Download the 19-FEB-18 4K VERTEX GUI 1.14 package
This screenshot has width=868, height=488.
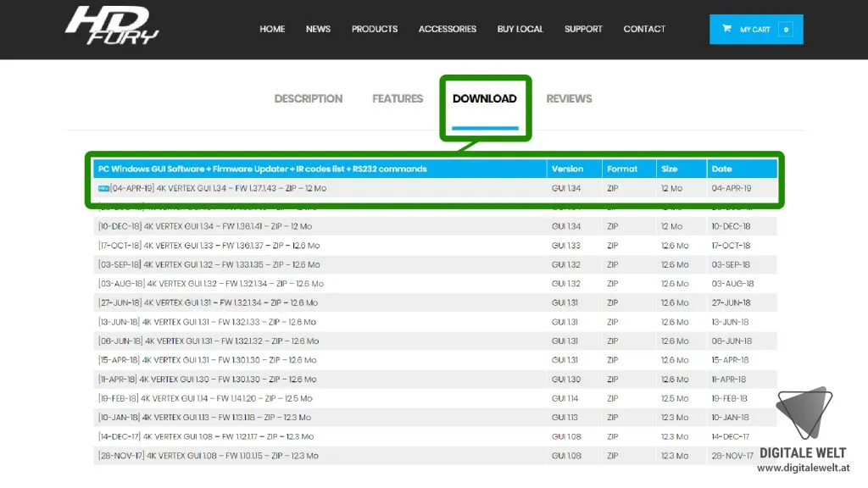[205, 398]
